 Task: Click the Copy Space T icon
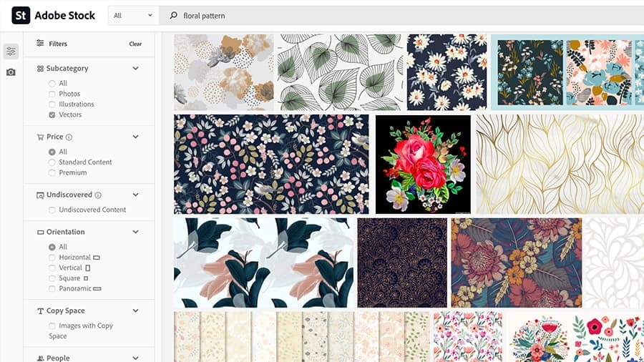(x=40, y=311)
